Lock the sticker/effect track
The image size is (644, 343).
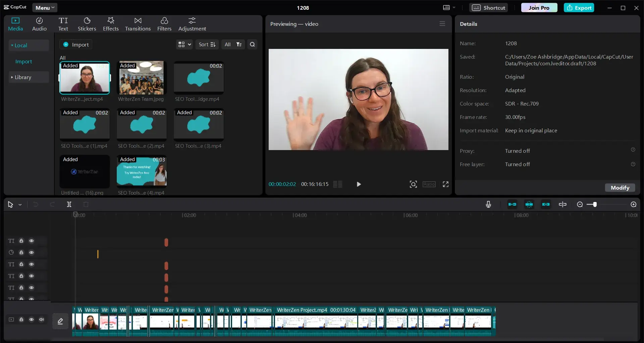21,253
